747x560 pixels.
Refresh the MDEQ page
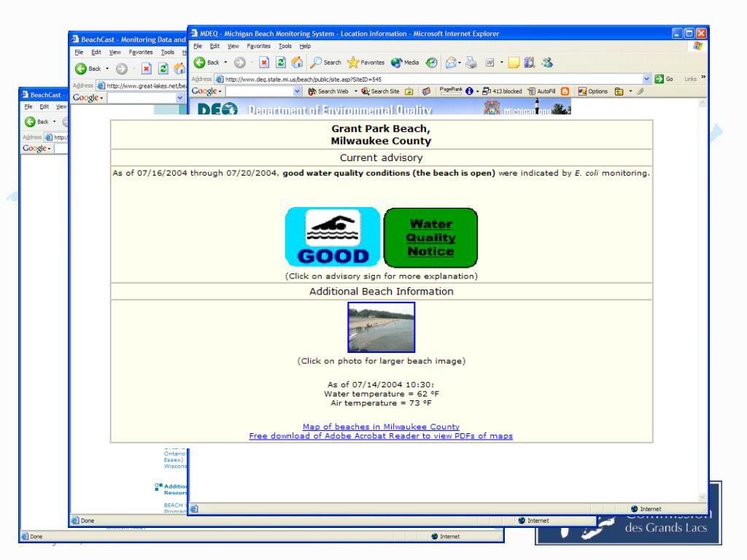pos(281,63)
